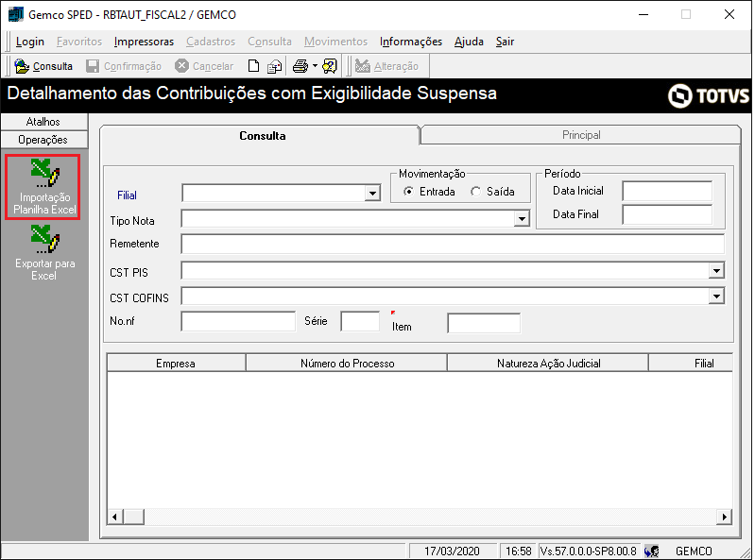Click the Importação Planilha Excel icon
This screenshot has height=560, width=755.
pos(44,173)
